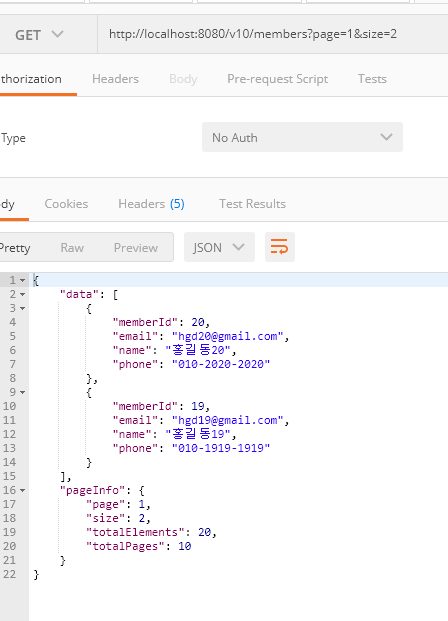The width and height of the screenshot is (448, 621).
Task: Click the "totalElements" key
Action: coord(135,532)
